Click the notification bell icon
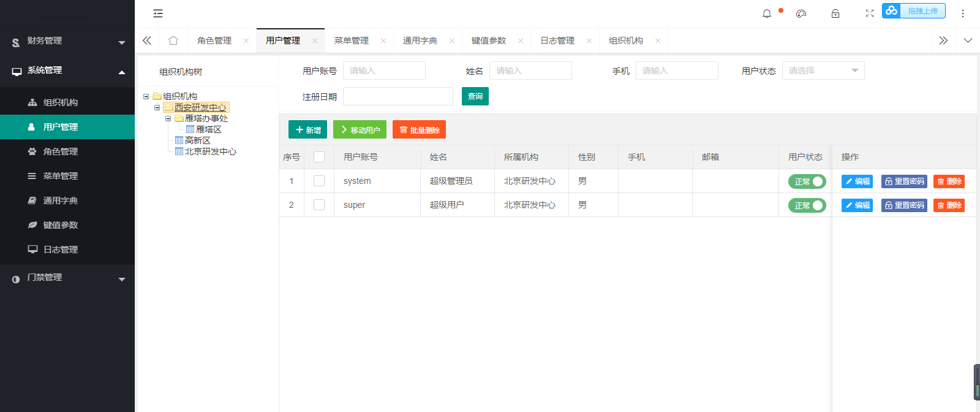Screen dimensions: 980x412 767,13
